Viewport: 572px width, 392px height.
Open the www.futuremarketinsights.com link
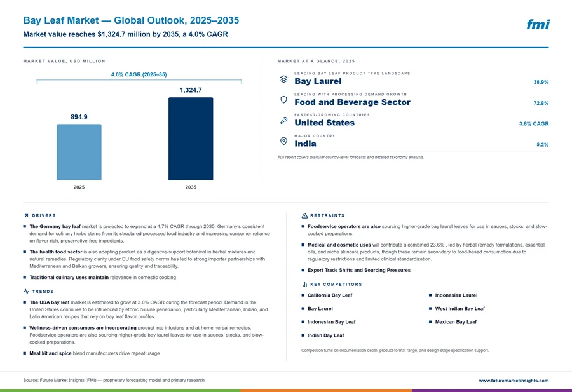pyautogui.click(x=514, y=381)
